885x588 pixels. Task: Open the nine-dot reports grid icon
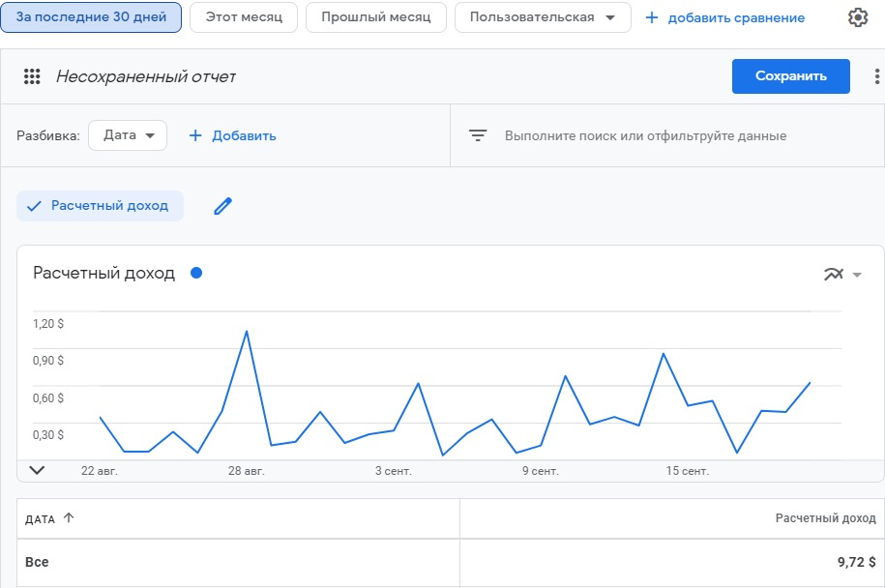click(32, 76)
